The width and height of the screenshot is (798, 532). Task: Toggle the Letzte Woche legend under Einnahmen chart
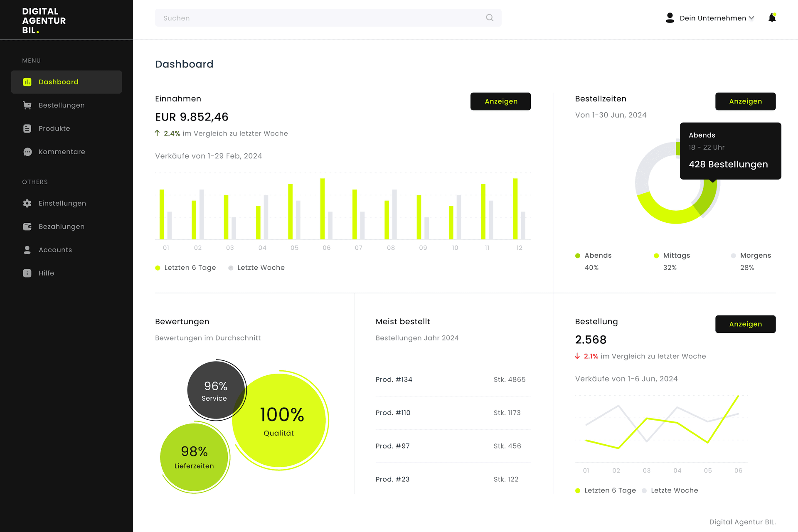[256, 268]
